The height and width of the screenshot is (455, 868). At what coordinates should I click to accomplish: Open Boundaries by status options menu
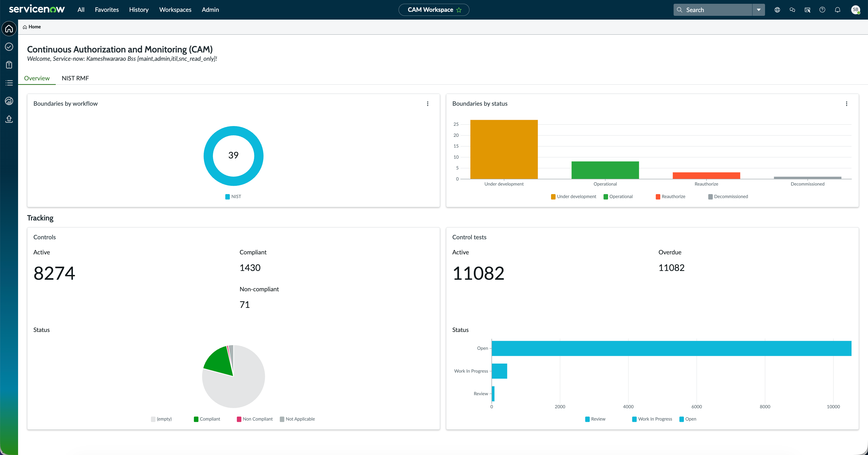(x=846, y=104)
